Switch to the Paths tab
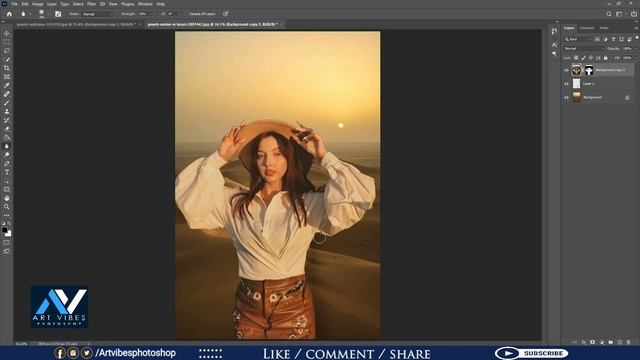Image resolution: width=640 pixels, height=360 pixels. click(x=604, y=28)
